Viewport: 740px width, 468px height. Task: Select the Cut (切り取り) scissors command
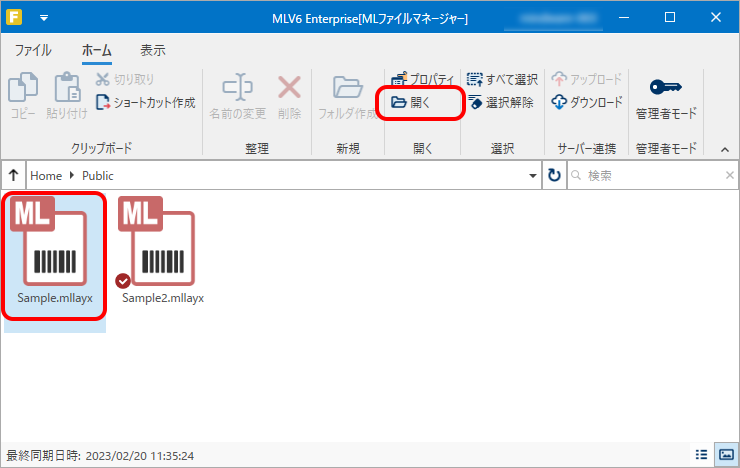coord(125,79)
